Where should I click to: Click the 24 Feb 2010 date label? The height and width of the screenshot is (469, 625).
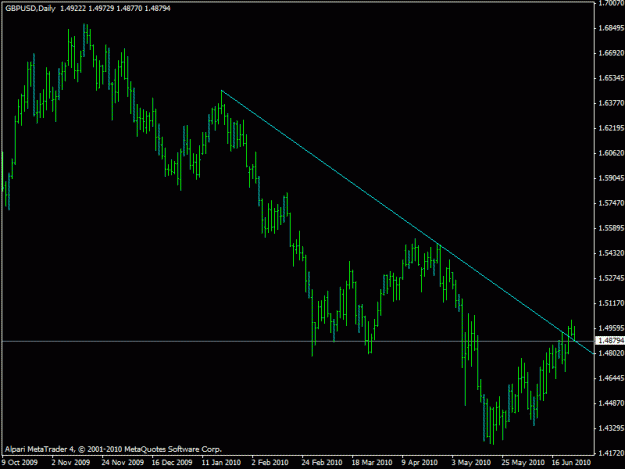[x=322, y=463]
